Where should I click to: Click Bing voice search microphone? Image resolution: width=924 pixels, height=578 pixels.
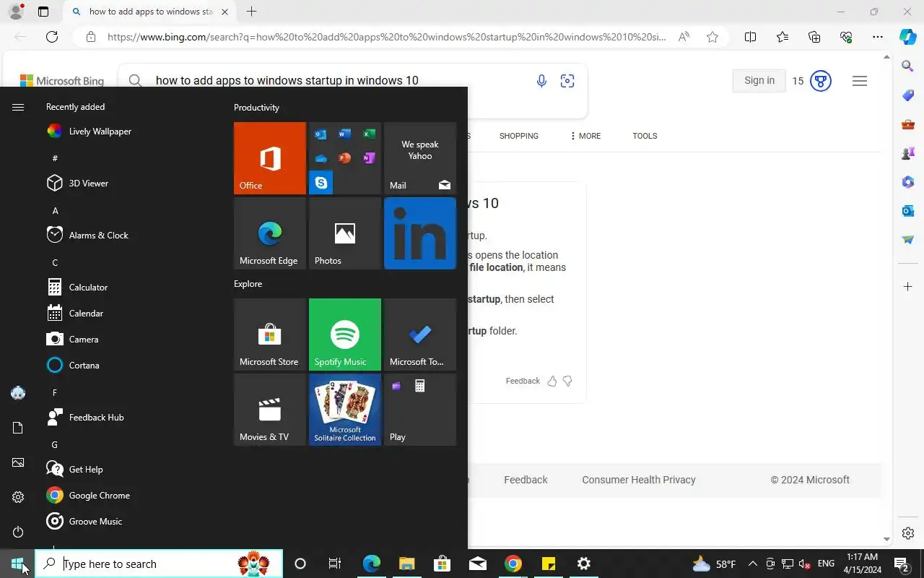click(x=541, y=81)
